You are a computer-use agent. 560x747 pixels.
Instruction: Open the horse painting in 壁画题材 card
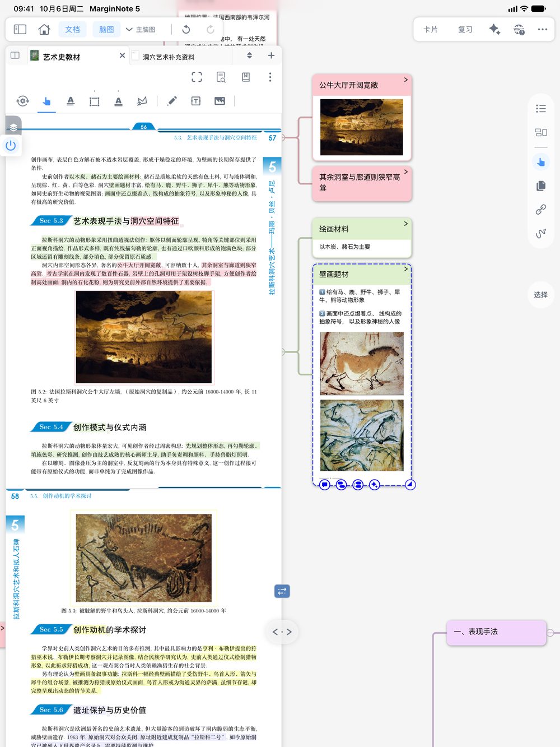point(362,364)
